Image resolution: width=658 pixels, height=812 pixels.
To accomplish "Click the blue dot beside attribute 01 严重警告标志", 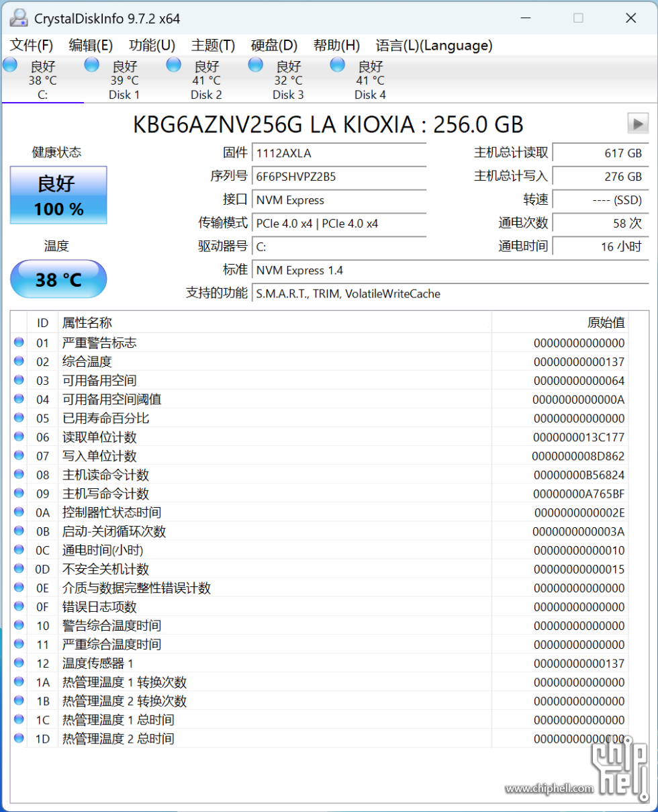I will coord(18,343).
